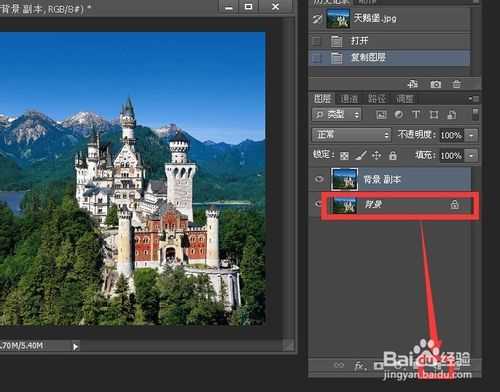This screenshot has height=392, width=500.
Task: Click the link layers icon
Action: pos(338,365)
